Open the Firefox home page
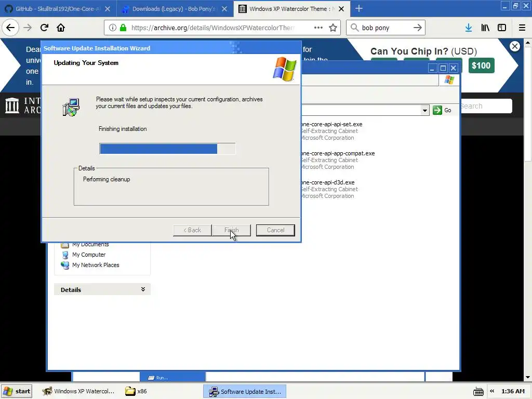The image size is (532, 399). tap(61, 28)
